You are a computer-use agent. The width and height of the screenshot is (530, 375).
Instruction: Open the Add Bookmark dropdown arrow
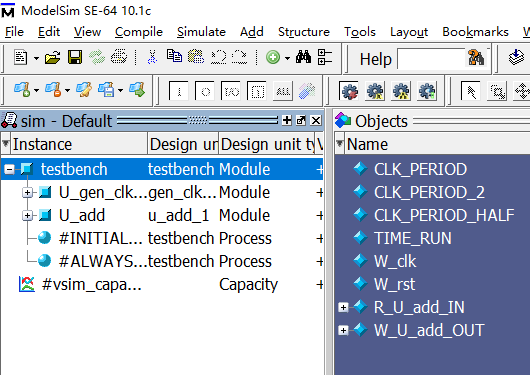[36, 91]
